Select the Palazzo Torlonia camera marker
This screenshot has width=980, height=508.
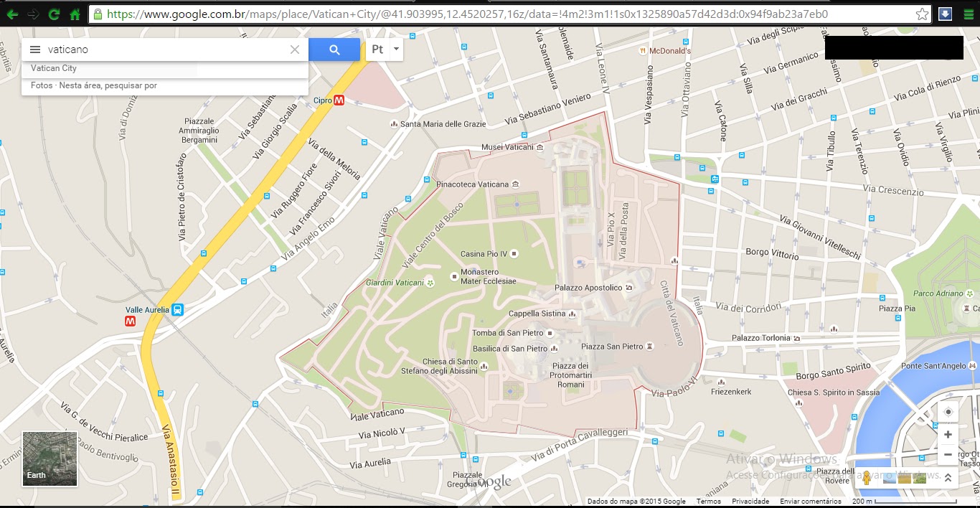pyautogui.click(x=796, y=338)
